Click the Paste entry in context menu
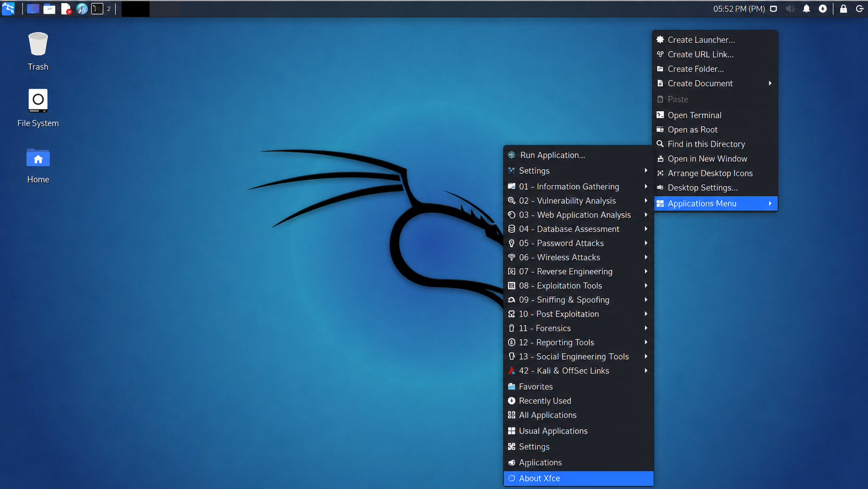 pos(715,99)
